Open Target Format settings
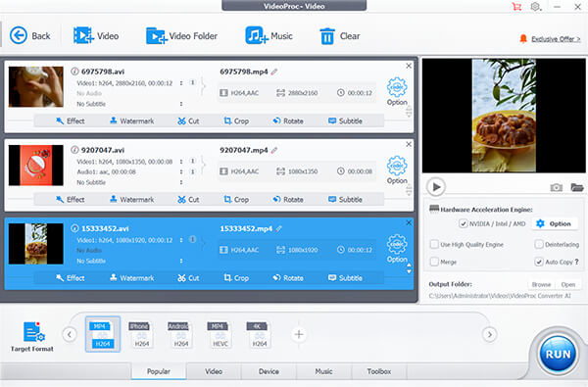The height and width of the screenshot is (387, 588). pos(32,336)
